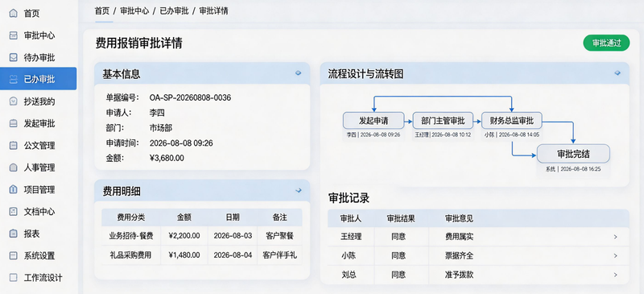
Task: Click 首页 in the breadcrumb
Action: (102, 11)
